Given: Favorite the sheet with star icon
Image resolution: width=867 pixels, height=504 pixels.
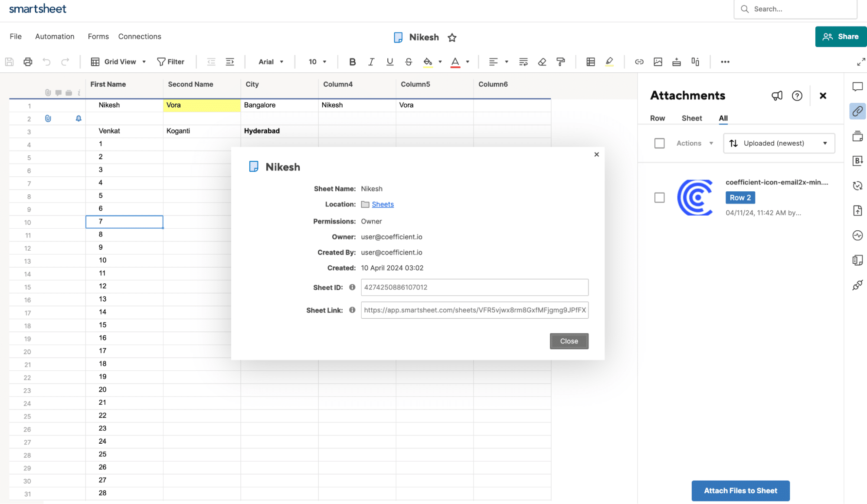Looking at the screenshot, I should tap(452, 37).
